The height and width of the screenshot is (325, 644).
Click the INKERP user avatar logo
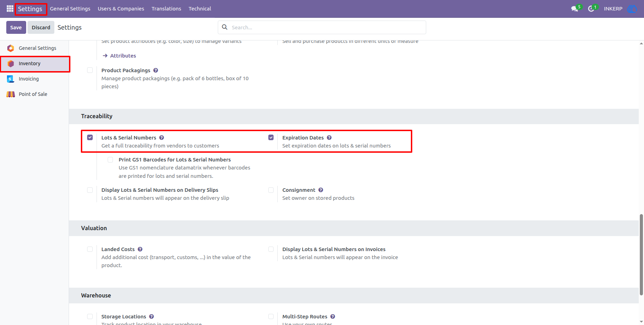point(632,9)
